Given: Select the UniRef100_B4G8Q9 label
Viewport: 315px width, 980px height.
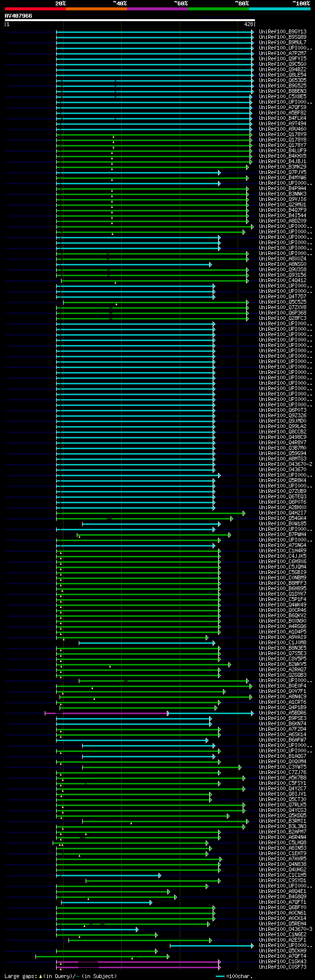Looking at the screenshot, I should pos(283,897).
